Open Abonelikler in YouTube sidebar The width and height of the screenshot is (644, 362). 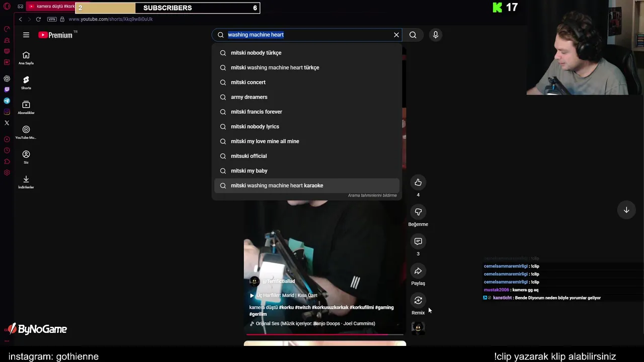(x=26, y=108)
